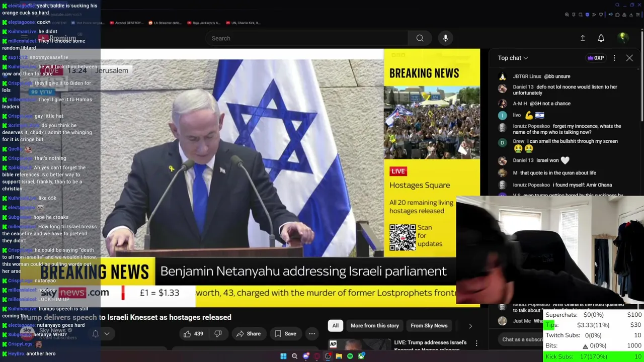Focus the YouTube Search input field
Screen dimensions: 644x362
point(307,38)
